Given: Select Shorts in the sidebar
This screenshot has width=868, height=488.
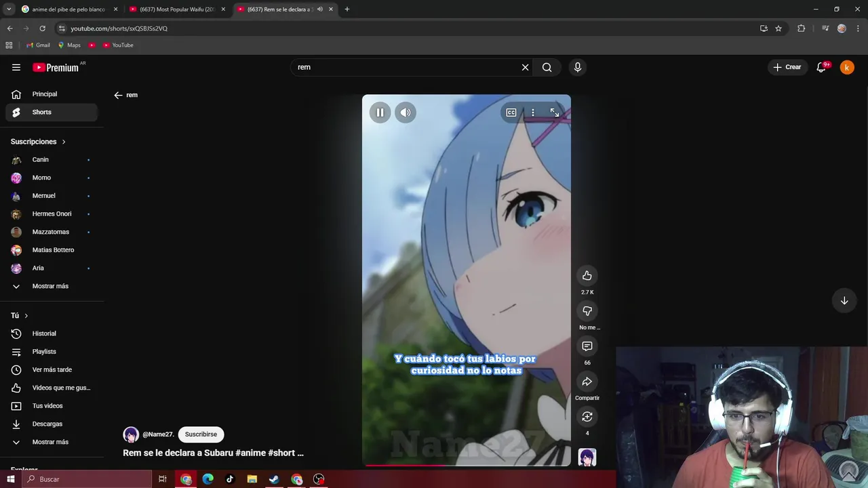Looking at the screenshot, I should click(x=52, y=113).
